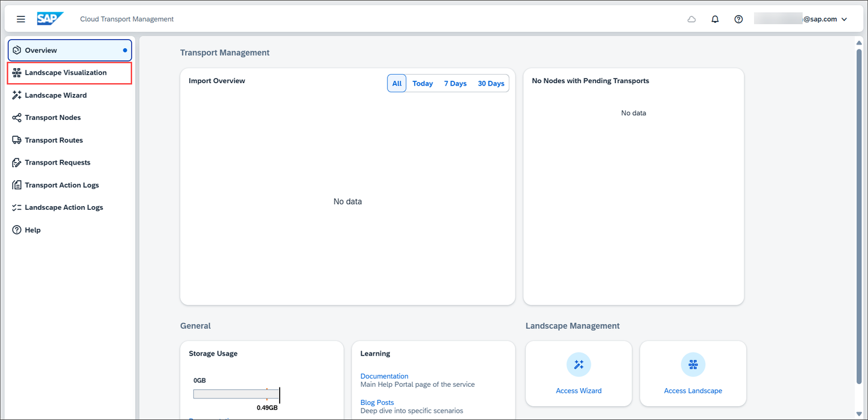Click the Access Wizard link text

579,390
